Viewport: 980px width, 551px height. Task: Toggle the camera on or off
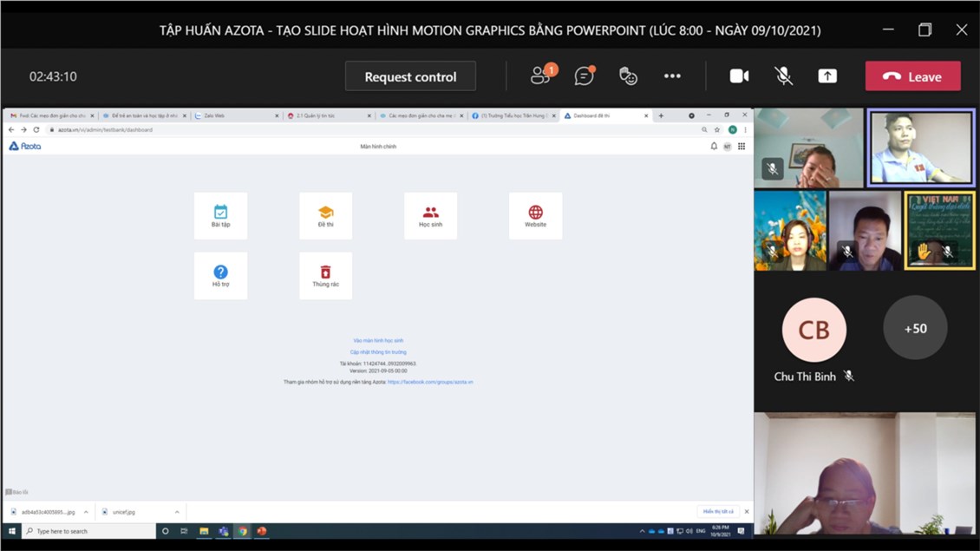pyautogui.click(x=739, y=76)
